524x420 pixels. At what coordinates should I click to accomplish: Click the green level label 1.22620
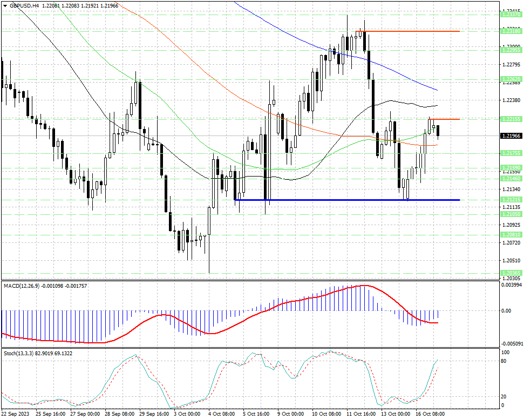[511, 79]
